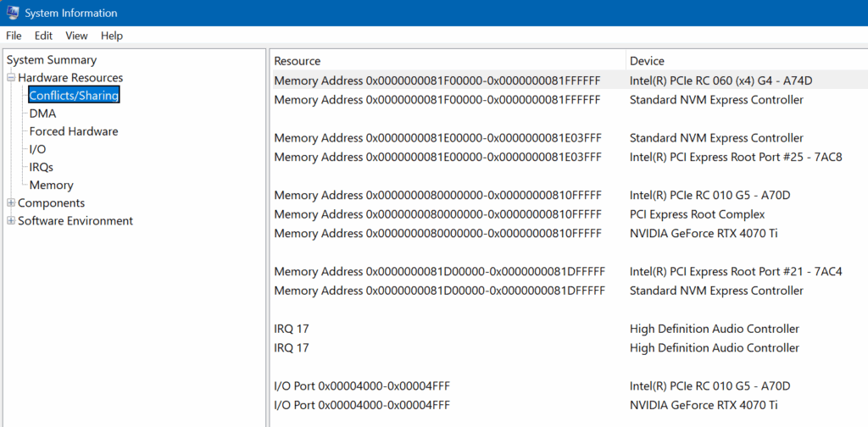The height and width of the screenshot is (427, 868).
Task: Open the View menu
Action: click(76, 36)
